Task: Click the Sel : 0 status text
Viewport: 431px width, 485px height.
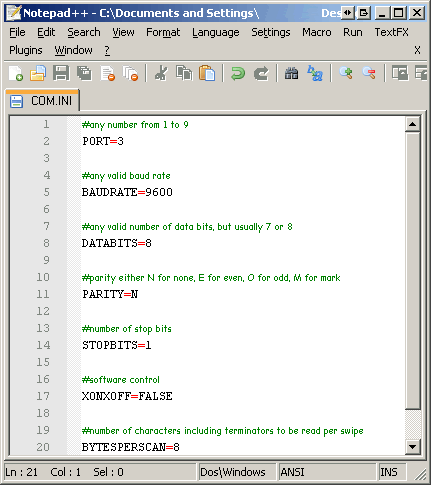Action: [108, 472]
